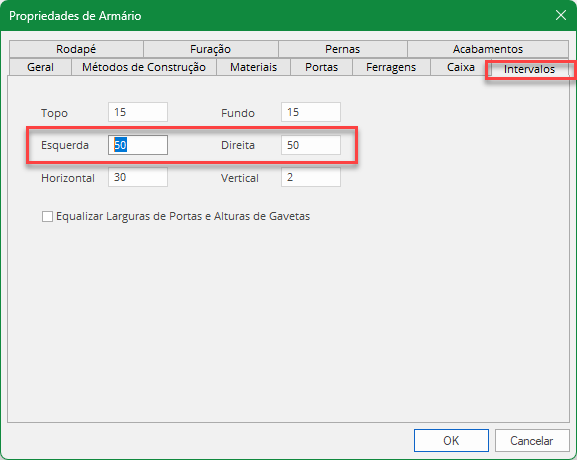Enable Equalizar Larguras de Portas checkbox

[47, 216]
